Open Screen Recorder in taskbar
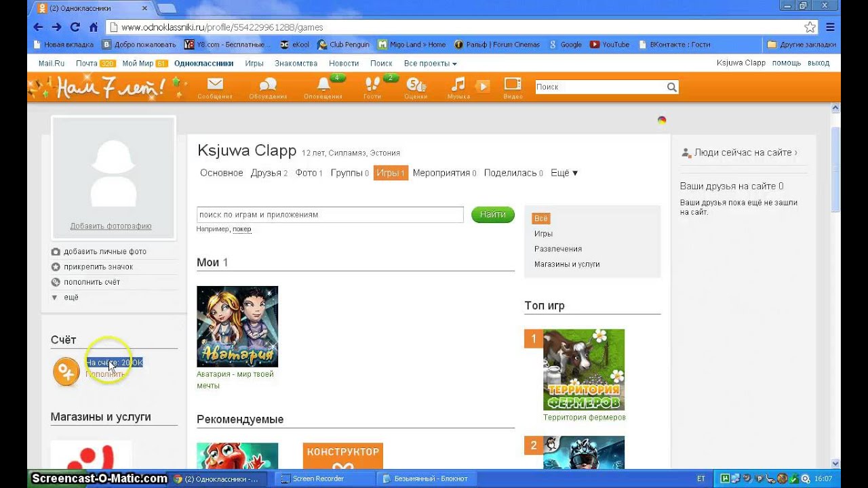Viewport: 868px width, 488px height. [325, 479]
